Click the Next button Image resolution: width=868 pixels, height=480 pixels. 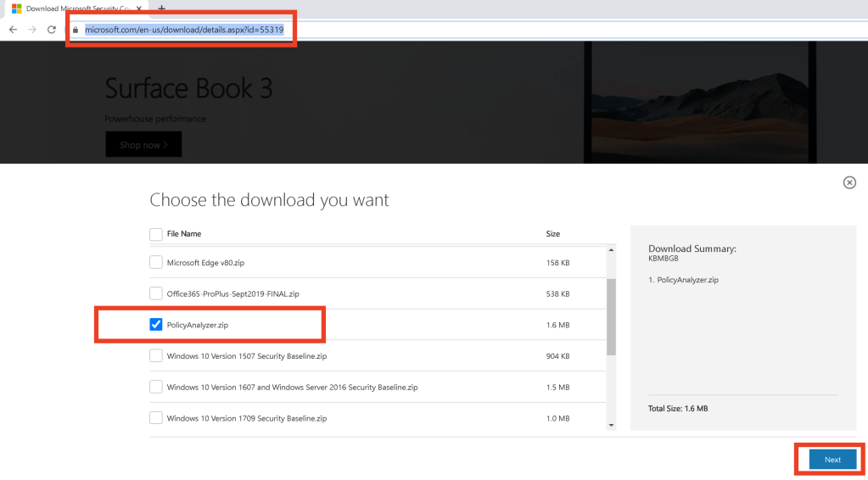(832, 460)
